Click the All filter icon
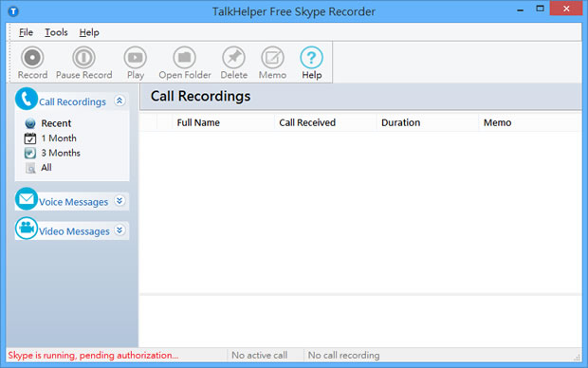This screenshot has width=588, height=368. [30, 168]
